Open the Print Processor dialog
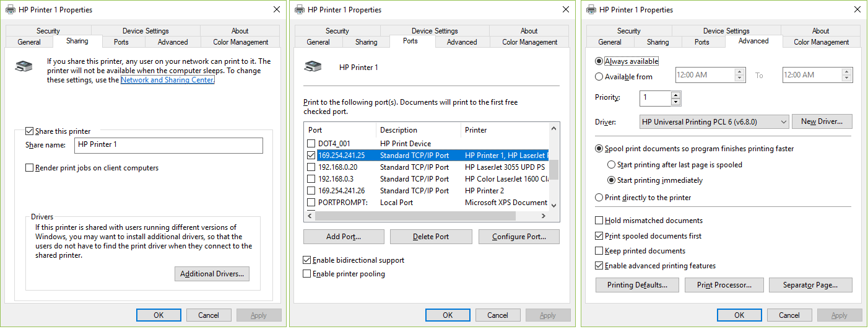Image resolution: width=868 pixels, height=329 pixels. point(724,285)
